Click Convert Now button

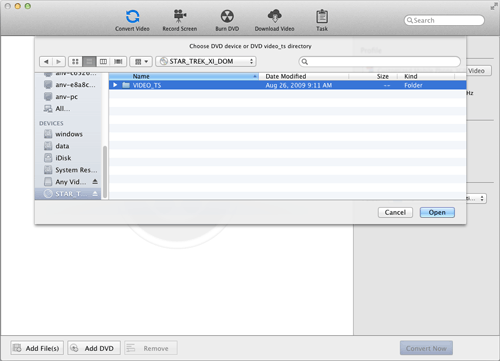point(426,348)
